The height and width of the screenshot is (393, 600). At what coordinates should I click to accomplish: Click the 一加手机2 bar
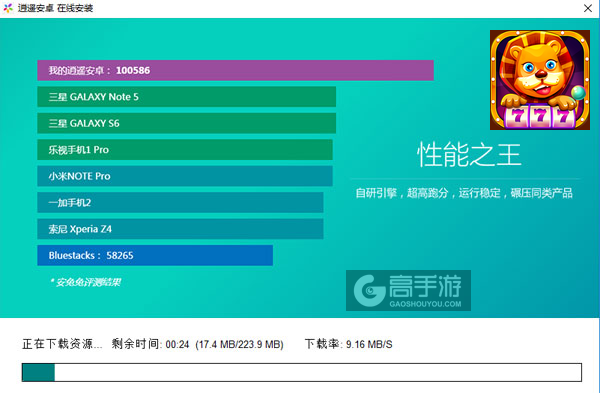pos(180,202)
